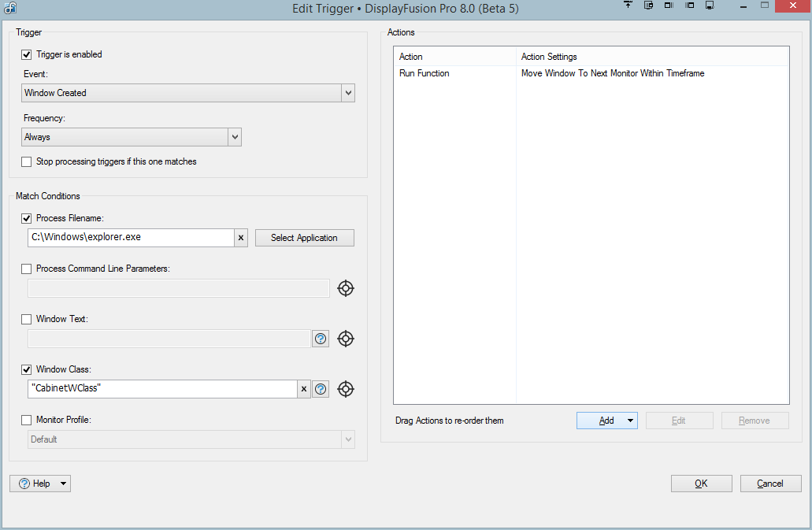Open the help icon for Window Class
The image size is (812, 530).
(321, 389)
